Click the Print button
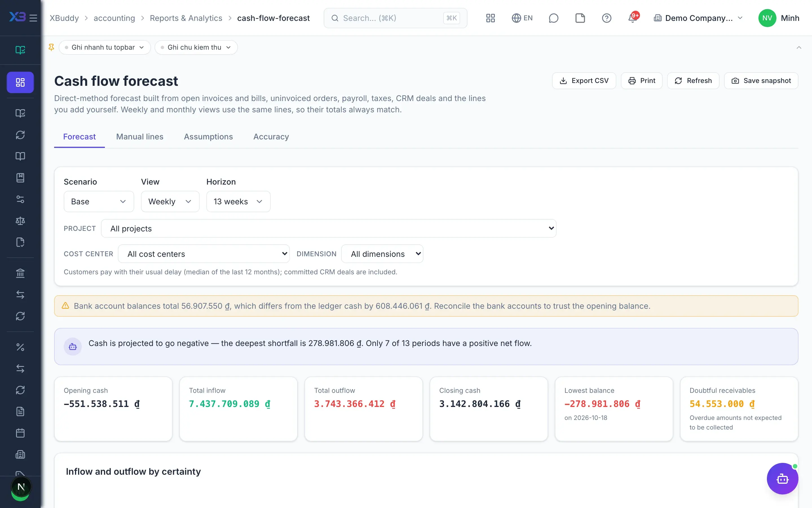 (x=641, y=81)
